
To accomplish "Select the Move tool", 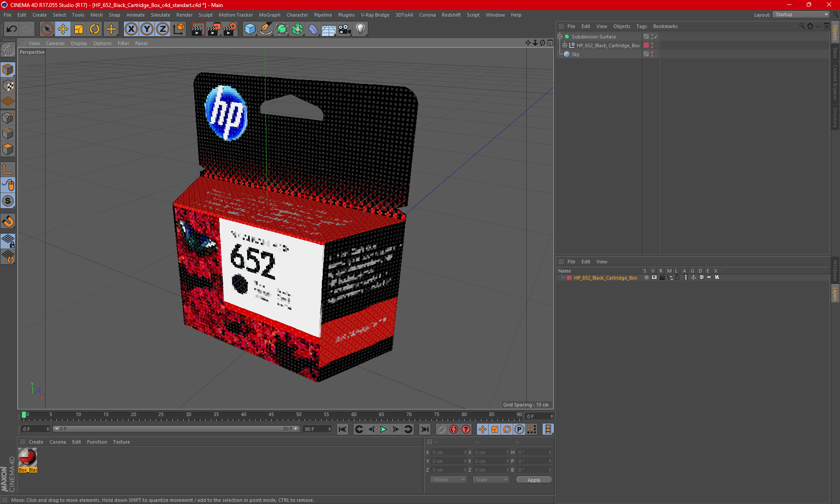I will click(x=63, y=29).
